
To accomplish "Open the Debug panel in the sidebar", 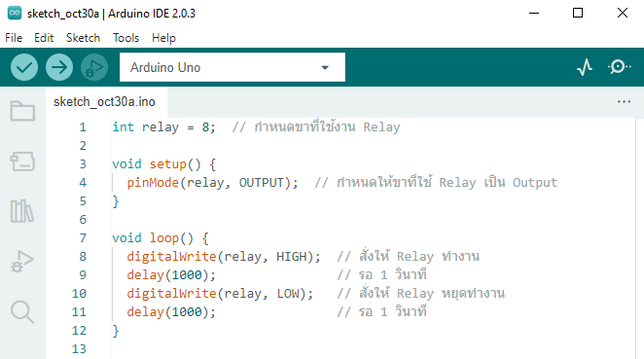I will pos(22,262).
